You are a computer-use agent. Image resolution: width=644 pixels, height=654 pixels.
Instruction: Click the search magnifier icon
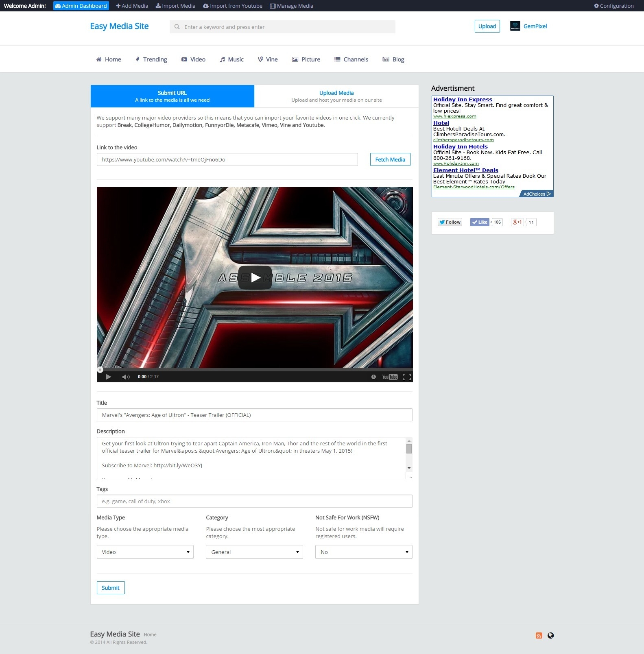177,27
